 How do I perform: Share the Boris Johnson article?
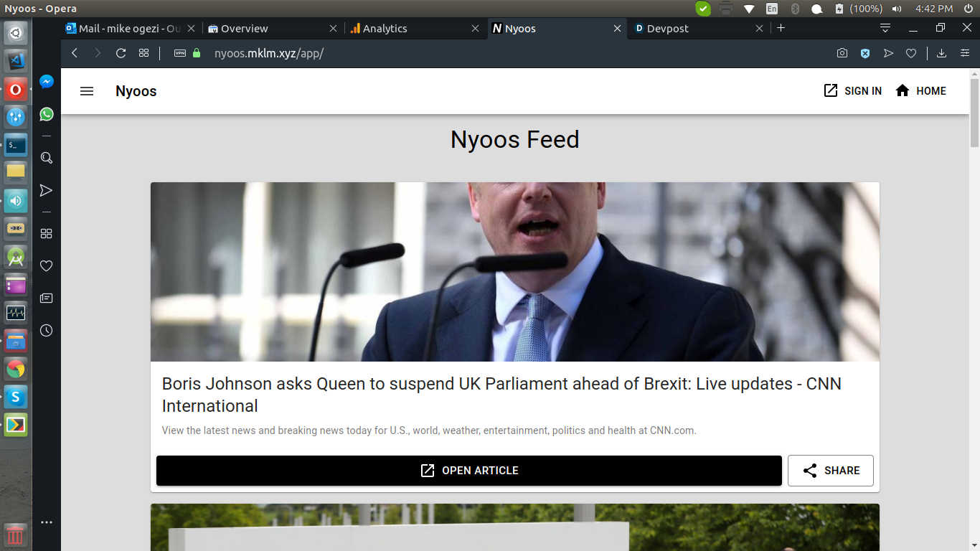(x=831, y=471)
